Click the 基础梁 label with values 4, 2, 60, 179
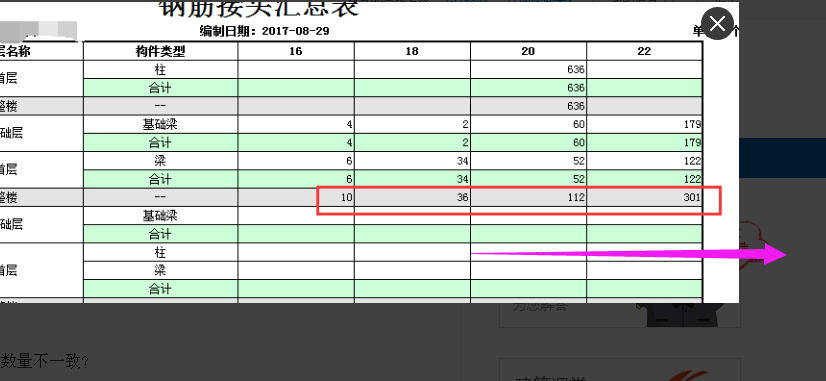The width and height of the screenshot is (826, 381). (x=160, y=125)
